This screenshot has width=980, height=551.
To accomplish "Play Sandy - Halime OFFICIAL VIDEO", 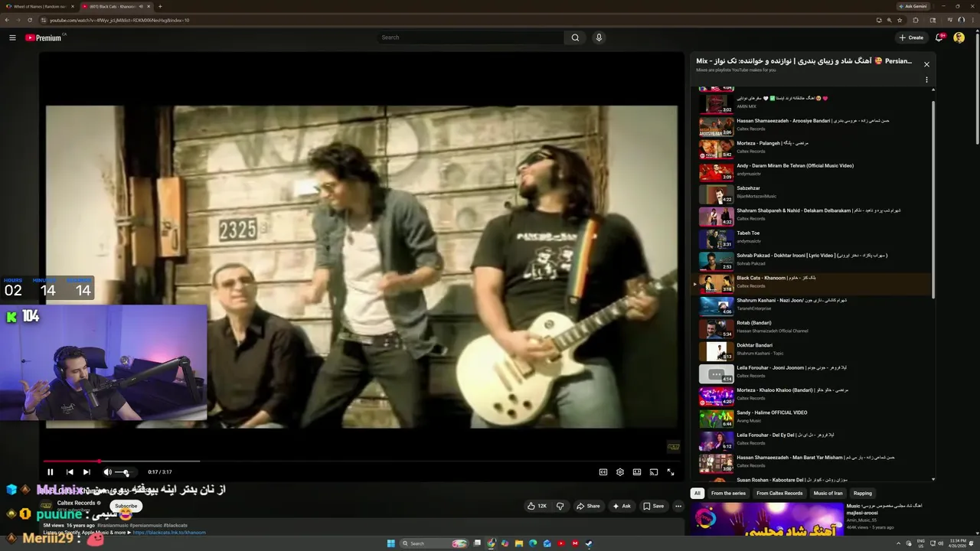I will click(x=812, y=418).
